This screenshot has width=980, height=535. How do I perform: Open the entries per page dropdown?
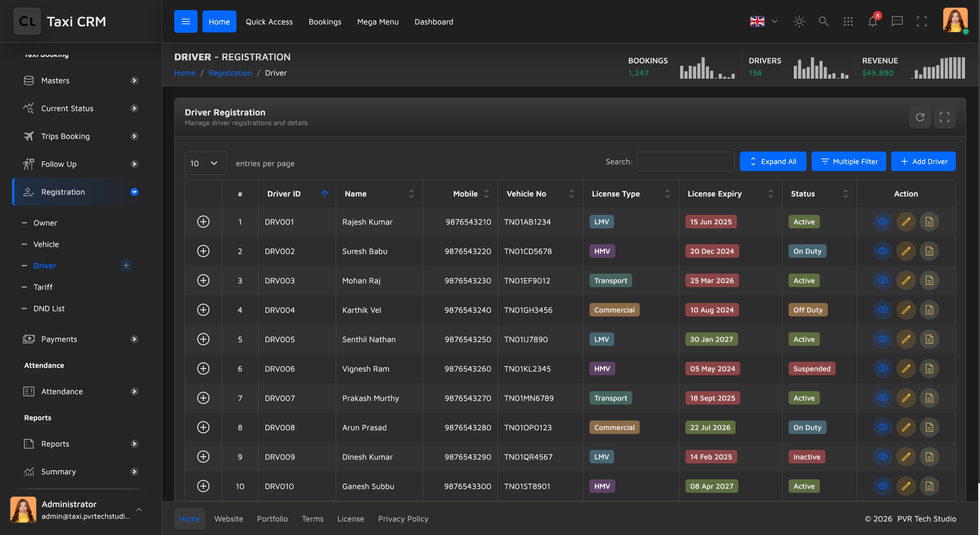(x=205, y=163)
